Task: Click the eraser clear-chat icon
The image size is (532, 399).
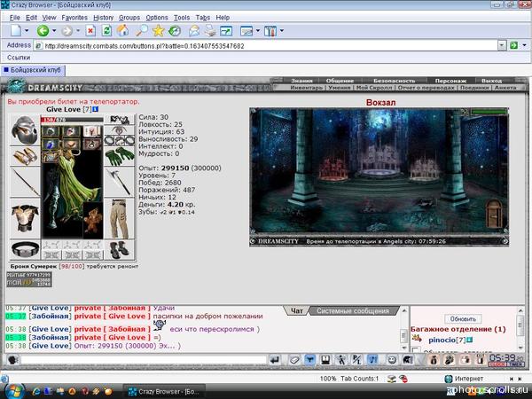Action: pos(293,360)
